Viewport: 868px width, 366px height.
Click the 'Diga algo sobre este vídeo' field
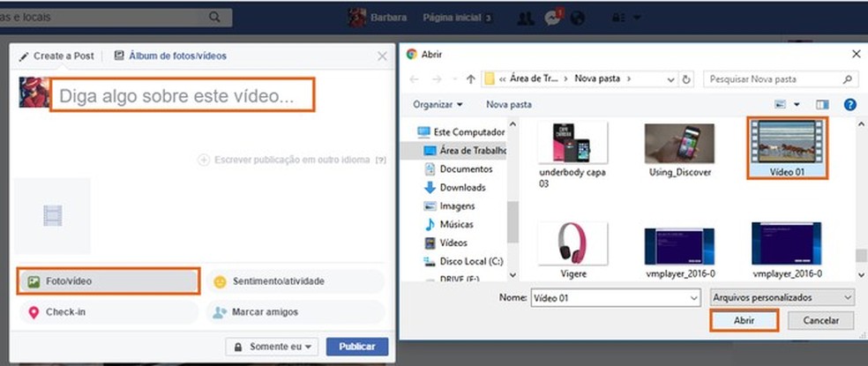[x=182, y=94]
